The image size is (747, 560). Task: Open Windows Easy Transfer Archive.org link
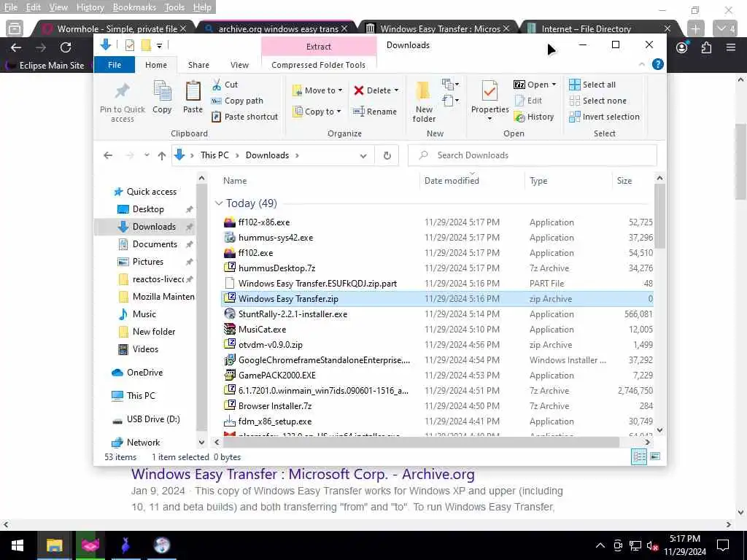click(x=303, y=474)
